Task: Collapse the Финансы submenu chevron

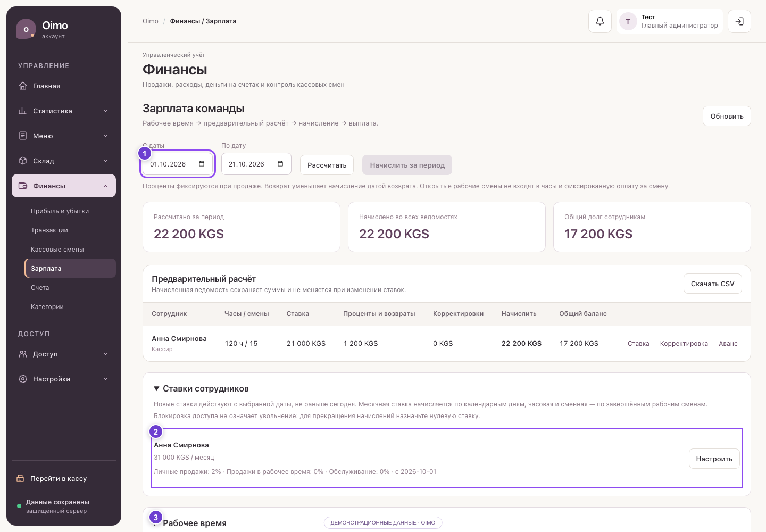Action: (105, 186)
